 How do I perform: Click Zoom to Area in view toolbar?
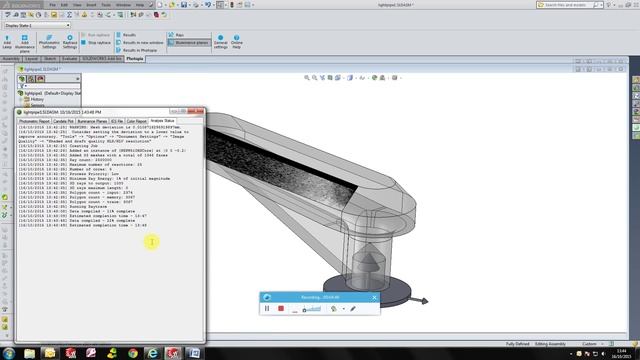315,78
